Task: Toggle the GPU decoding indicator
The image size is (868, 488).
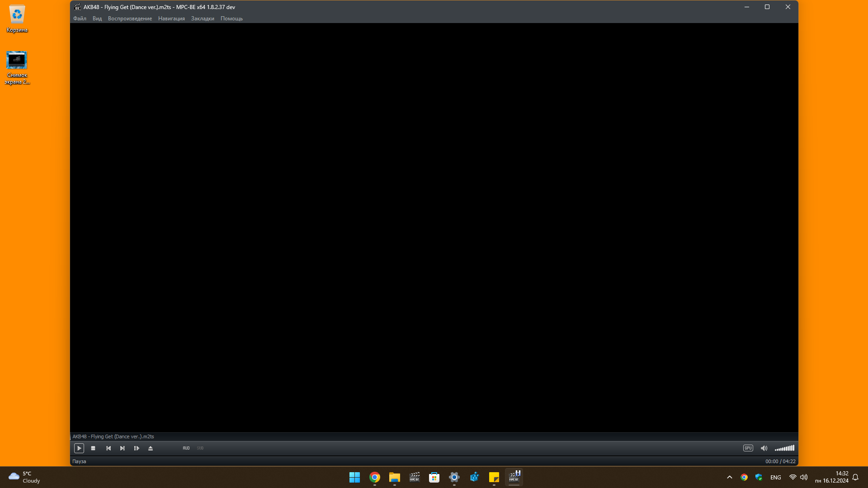Action: pos(748,448)
